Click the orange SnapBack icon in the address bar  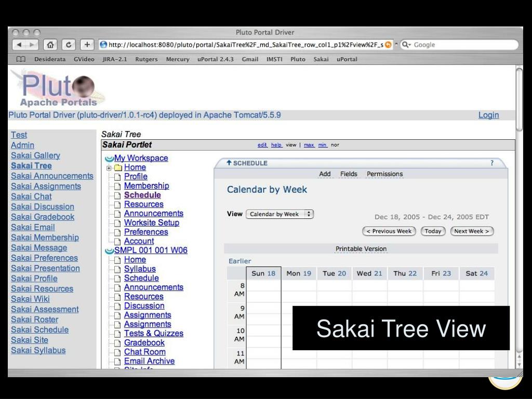pos(388,45)
